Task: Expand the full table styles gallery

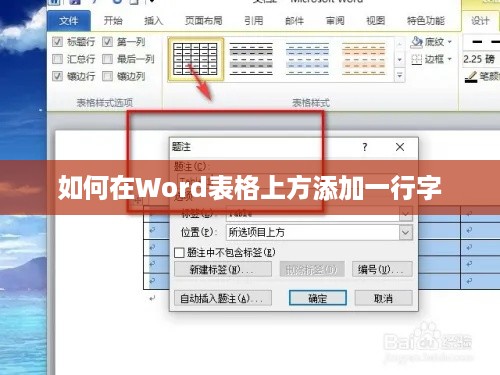Action: pyautogui.click(x=399, y=75)
